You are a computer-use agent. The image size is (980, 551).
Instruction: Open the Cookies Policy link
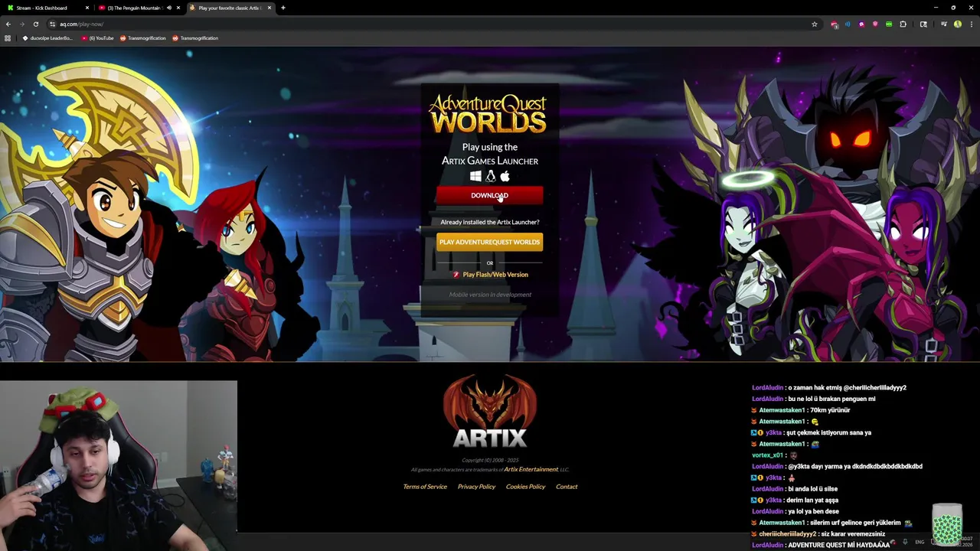tap(525, 487)
